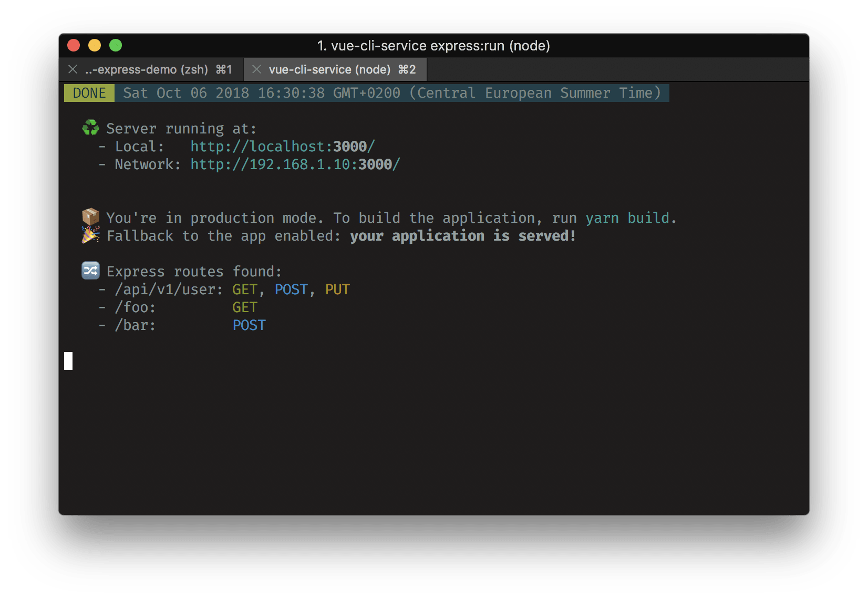
Task: Click the GET method on /api/v1/user row
Action: pos(245,290)
